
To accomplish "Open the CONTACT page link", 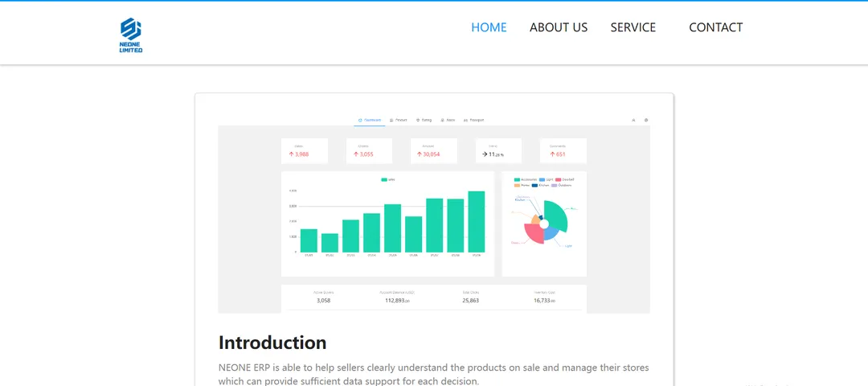I will (x=716, y=27).
